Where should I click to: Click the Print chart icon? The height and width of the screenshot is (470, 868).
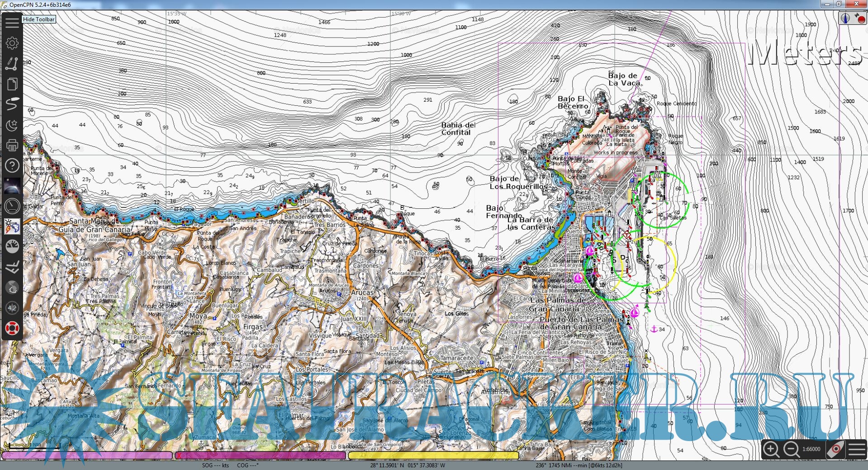click(x=12, y=146)
